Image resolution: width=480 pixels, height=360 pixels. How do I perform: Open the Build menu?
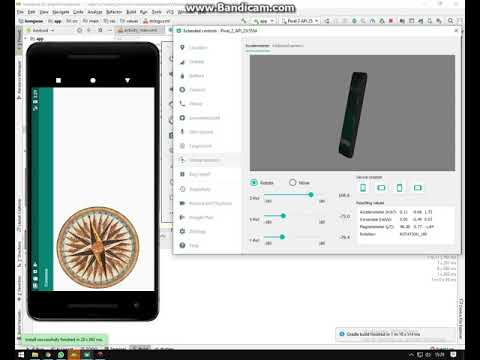(x=131, y=12)
